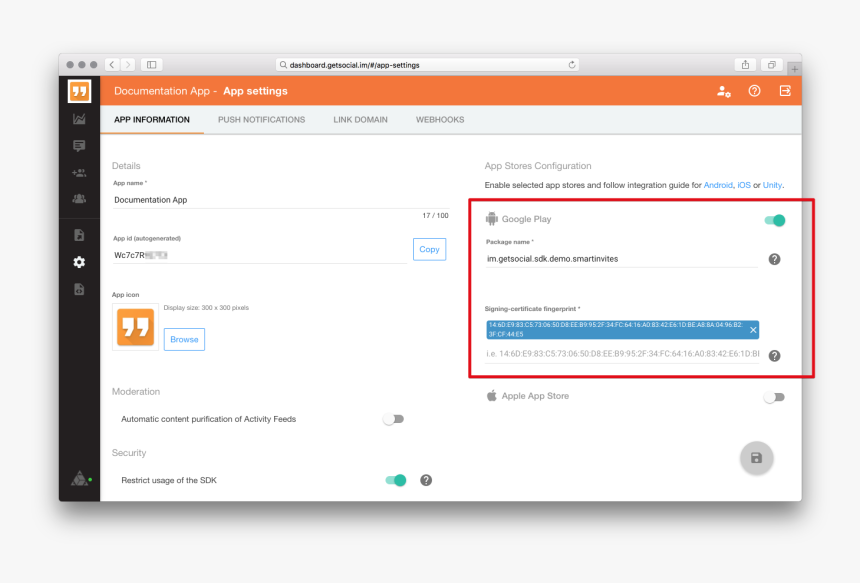Select the APP INFORMATION tab
The image size is (860, 583).
pyautogui.click(x=152, y=120)
